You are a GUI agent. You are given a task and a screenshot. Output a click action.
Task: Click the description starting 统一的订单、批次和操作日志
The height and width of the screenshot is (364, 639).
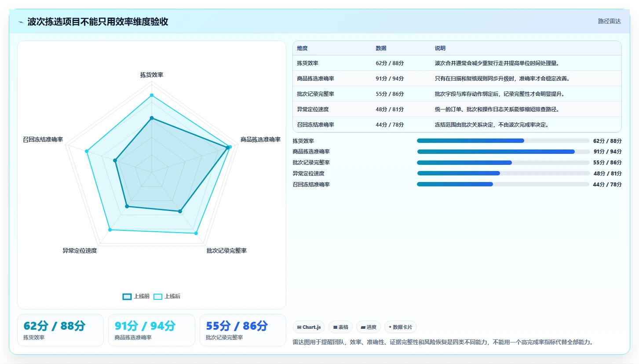pyautogui.click(x=497, y=109)
